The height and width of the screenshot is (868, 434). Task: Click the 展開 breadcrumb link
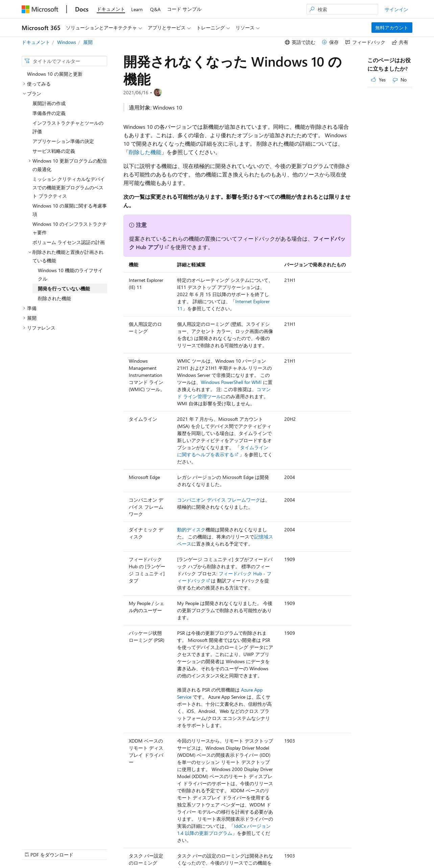click(88, 42)
